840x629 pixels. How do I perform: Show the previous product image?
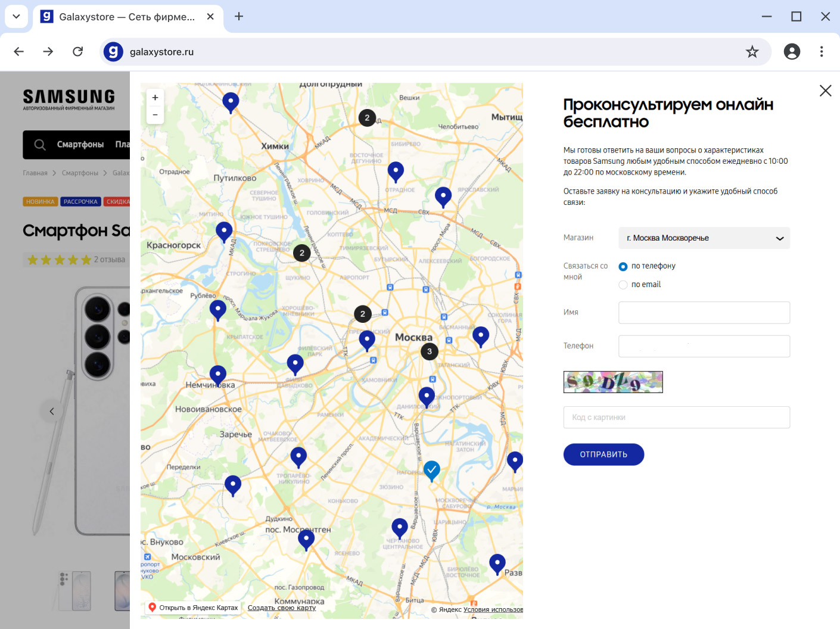pos(52,411)
